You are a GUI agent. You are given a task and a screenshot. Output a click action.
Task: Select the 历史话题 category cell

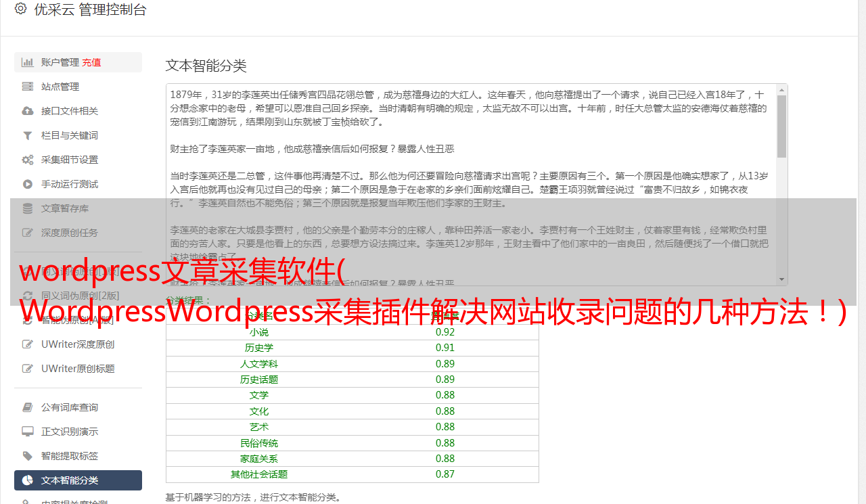(259, 380)
